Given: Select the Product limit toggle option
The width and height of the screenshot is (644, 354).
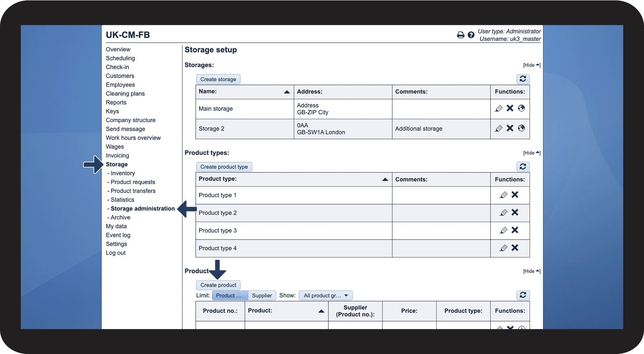Looking at the screenshot, I should [230, 296].
